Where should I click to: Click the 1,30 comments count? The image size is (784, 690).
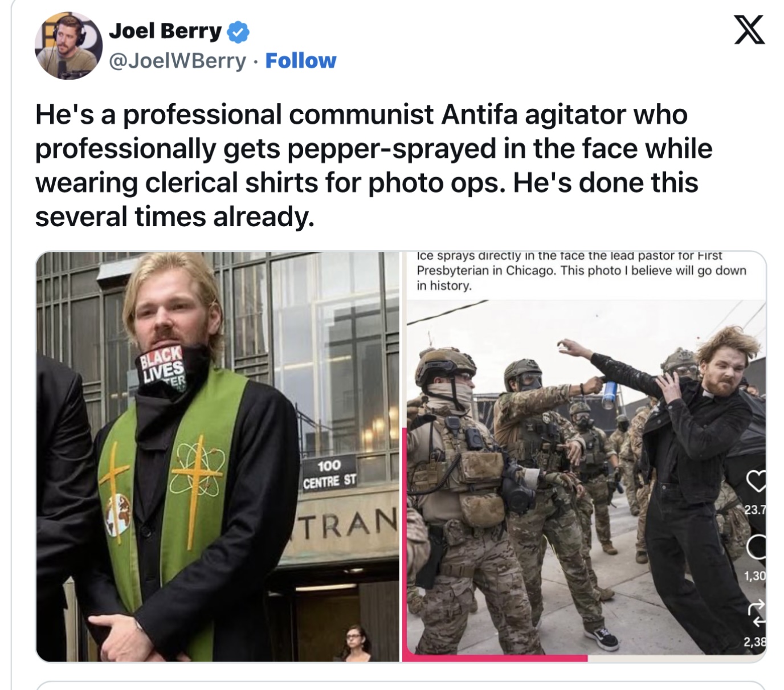click(755, 576)
